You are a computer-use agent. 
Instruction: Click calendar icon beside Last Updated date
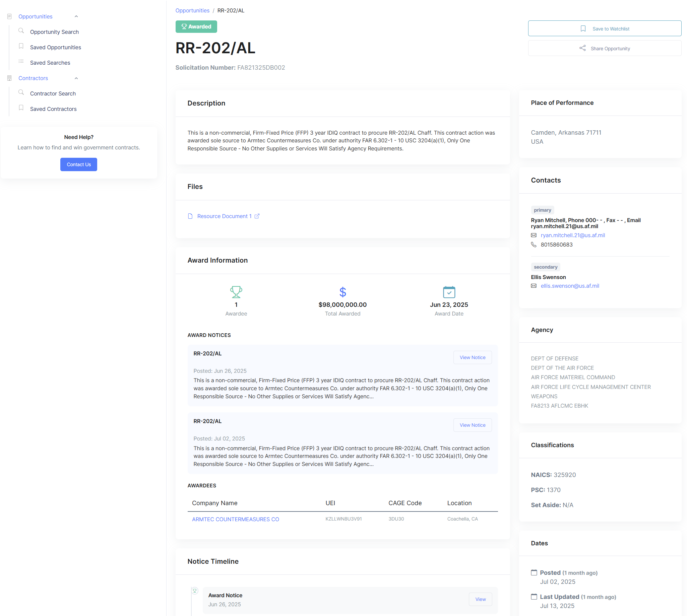point(534,597)
